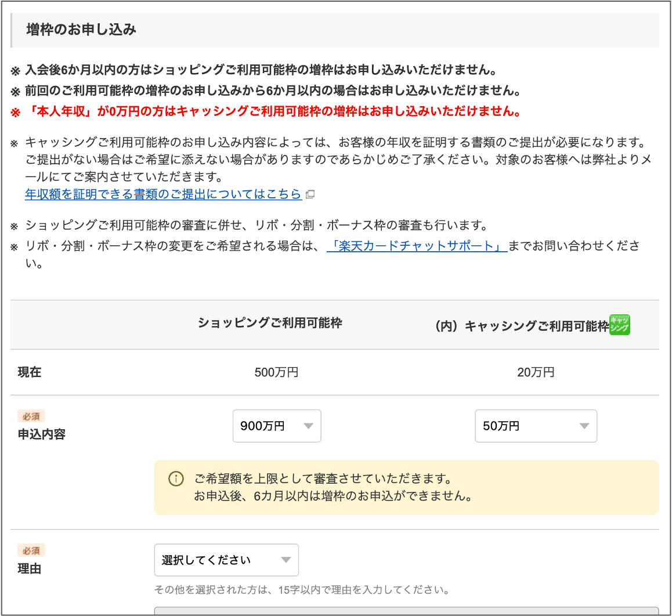Open the 年収額を証明できる書類のご提出 link

tap(162, 194)
